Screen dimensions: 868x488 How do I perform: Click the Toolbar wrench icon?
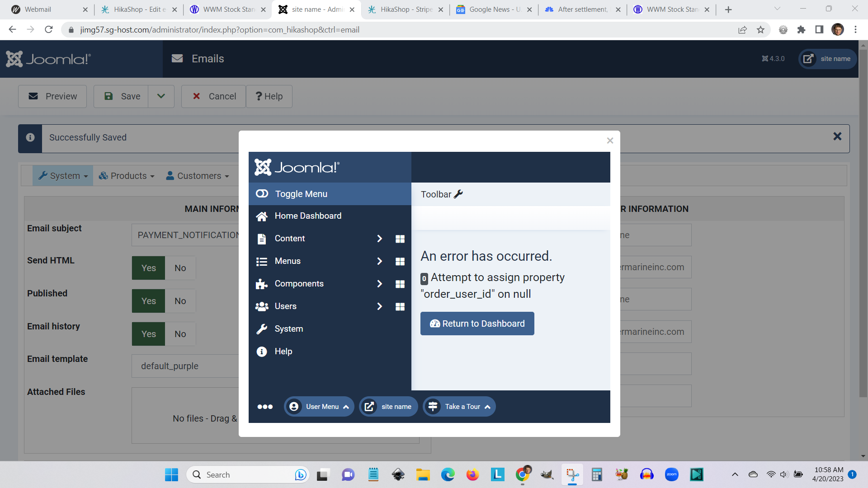pos(458,194)
